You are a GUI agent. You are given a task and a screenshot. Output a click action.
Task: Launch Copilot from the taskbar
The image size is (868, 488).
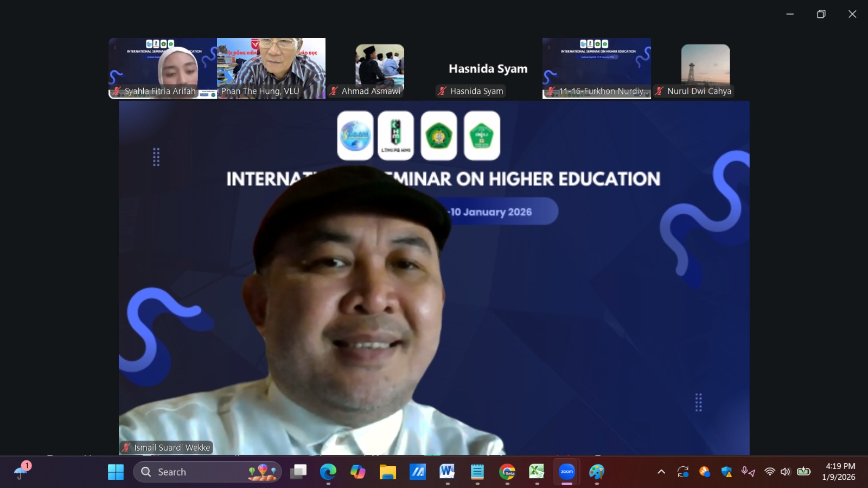pos(358,472)
